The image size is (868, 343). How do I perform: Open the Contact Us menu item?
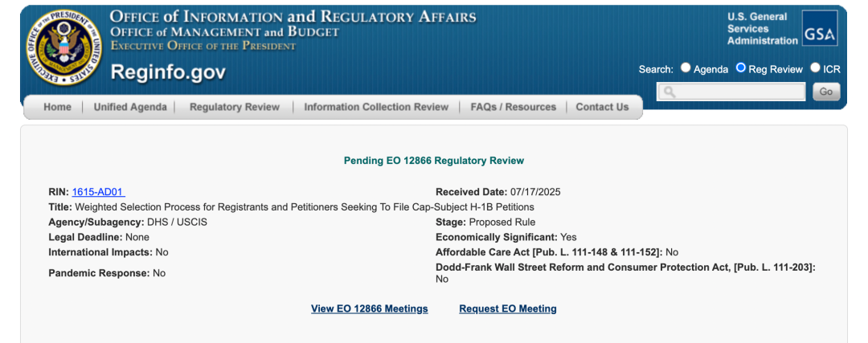point(602,107)
